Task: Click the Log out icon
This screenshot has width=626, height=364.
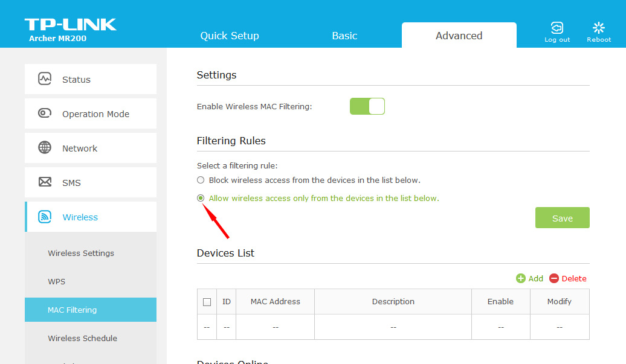Action: (x=557, y=28)
